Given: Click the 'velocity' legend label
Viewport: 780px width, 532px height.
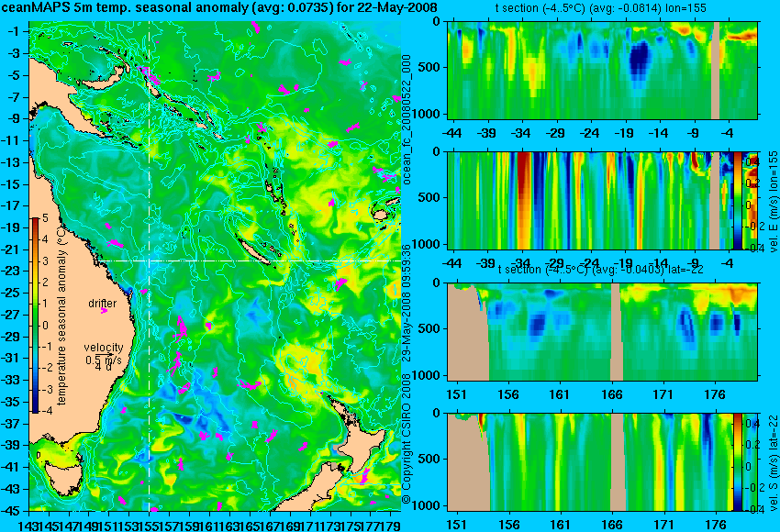Looking at the screenshot, I should [x=104, y=348].
